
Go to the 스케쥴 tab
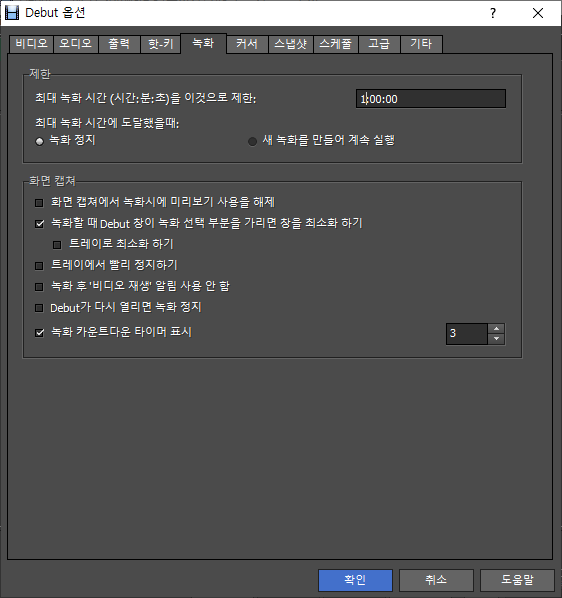click(336, 44)
